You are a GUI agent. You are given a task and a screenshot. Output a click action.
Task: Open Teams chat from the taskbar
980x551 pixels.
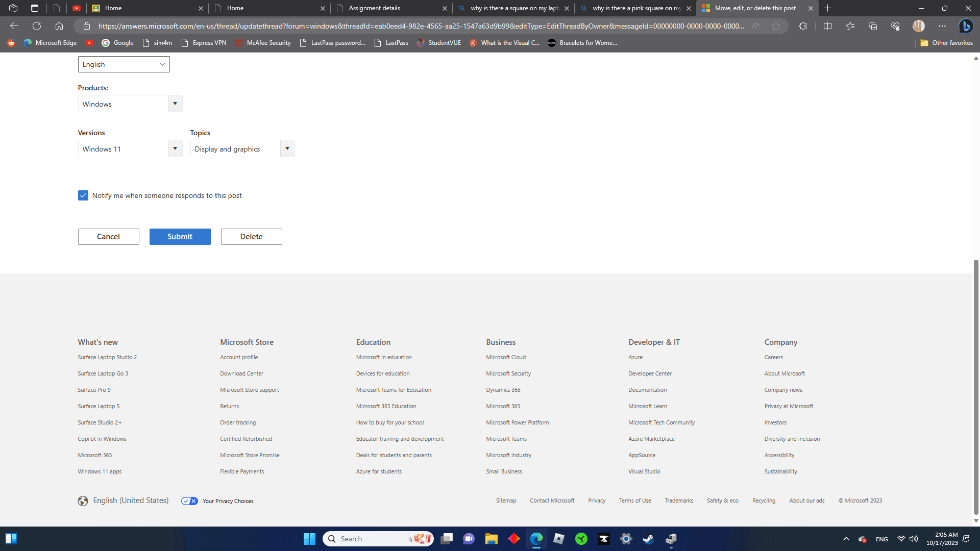coord(468,539)
